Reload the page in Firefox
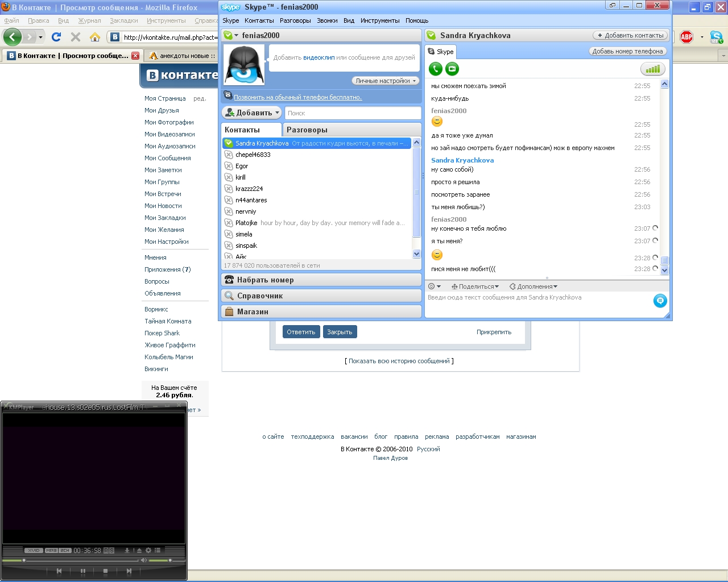Screen dimensions: 728x582 [x=56, y=37]
